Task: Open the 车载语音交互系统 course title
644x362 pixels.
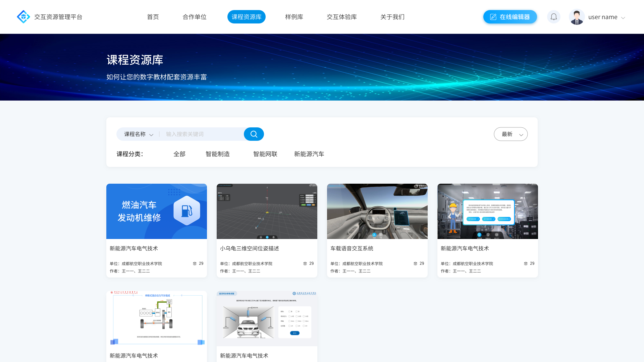Action: coord(352,249)
